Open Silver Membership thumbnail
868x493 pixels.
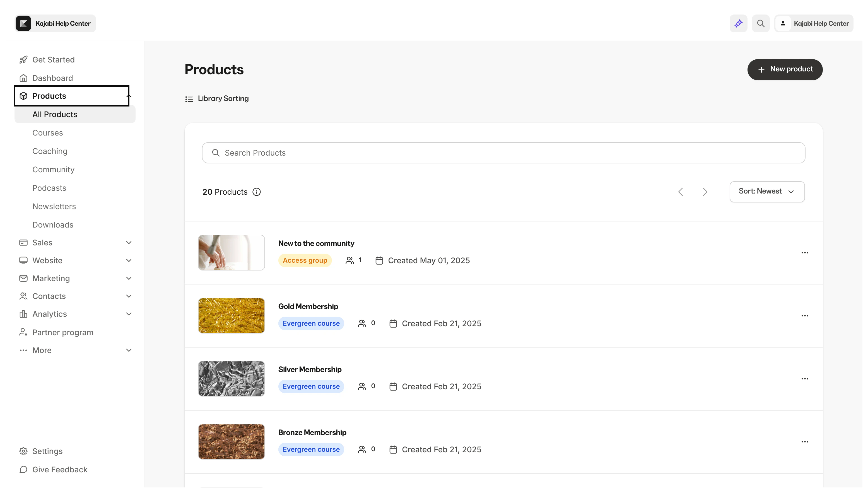[231, 379]
